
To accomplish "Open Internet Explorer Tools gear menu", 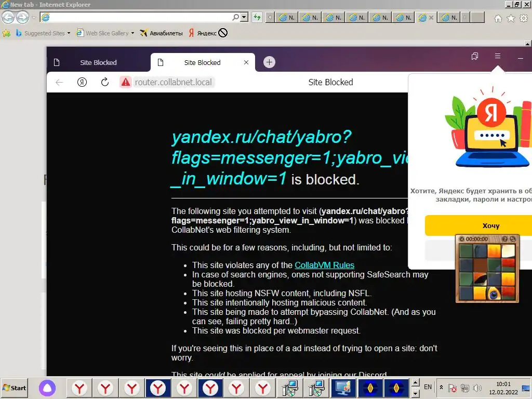I will [x=524, y=18].
